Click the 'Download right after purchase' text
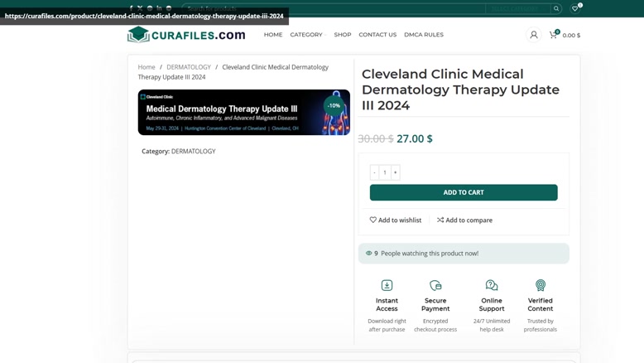 click(387, 325)
